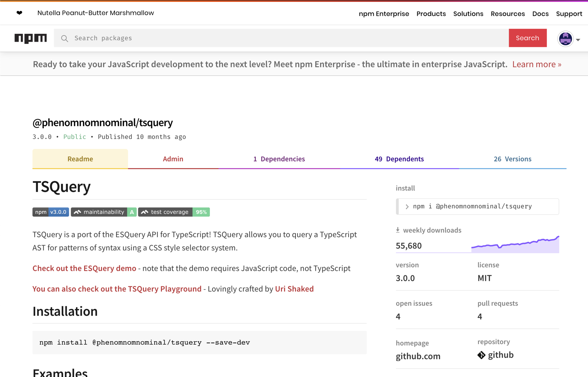Image resolution: width=588 pixels, height=377 pixels.
Task: Open the Solutions menu
Action: click(468, 14)
